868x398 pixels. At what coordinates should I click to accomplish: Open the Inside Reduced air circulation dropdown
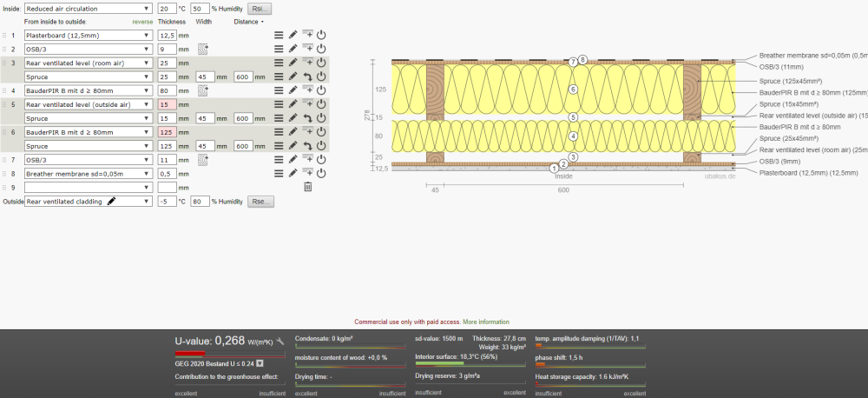(x=88, y=9)
